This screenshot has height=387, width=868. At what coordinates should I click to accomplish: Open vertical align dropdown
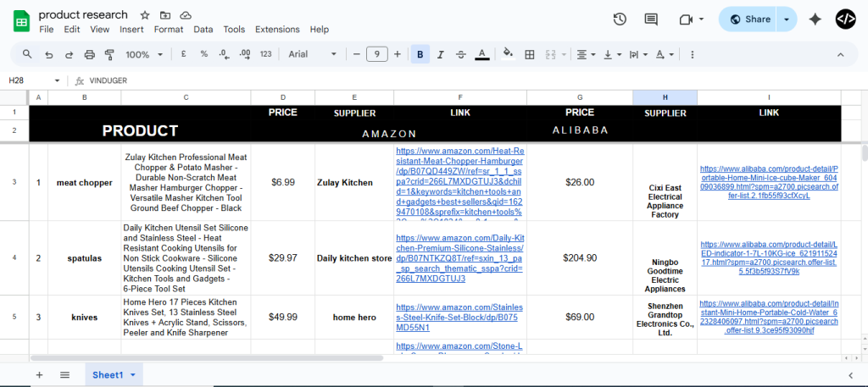pyautogui.click(x=612, y=54)
